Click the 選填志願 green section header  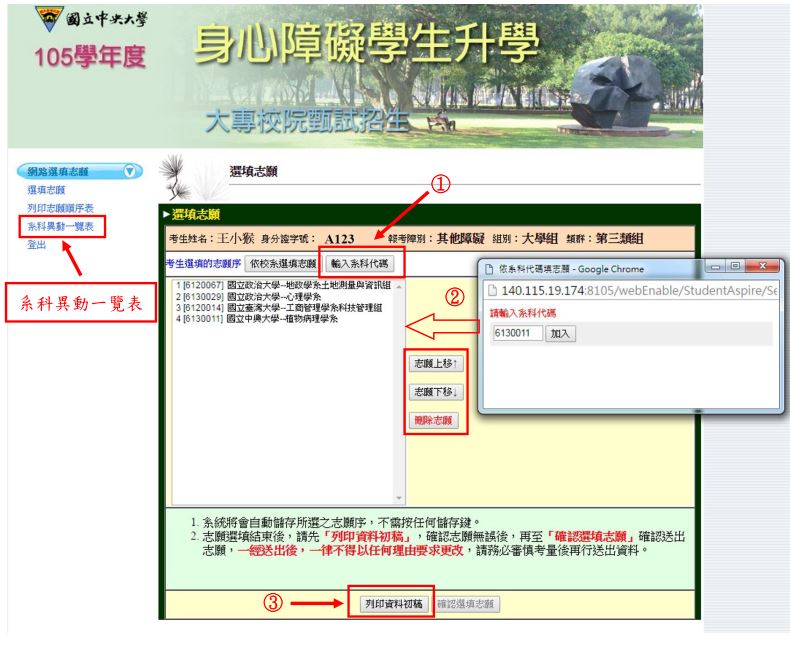(196, 215)
